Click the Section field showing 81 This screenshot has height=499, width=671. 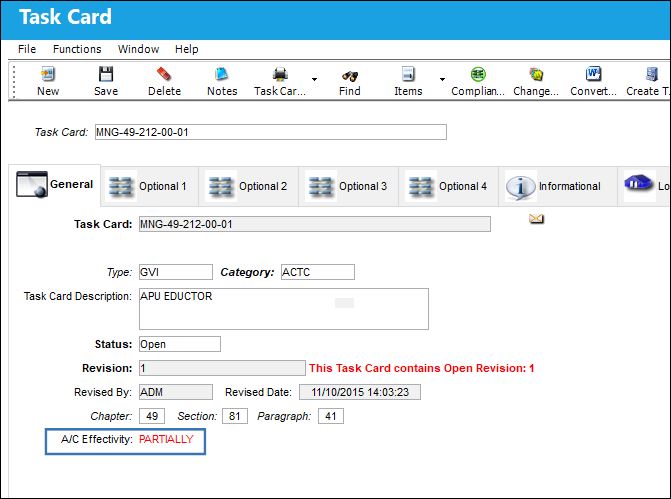click(x=235, y=416)
